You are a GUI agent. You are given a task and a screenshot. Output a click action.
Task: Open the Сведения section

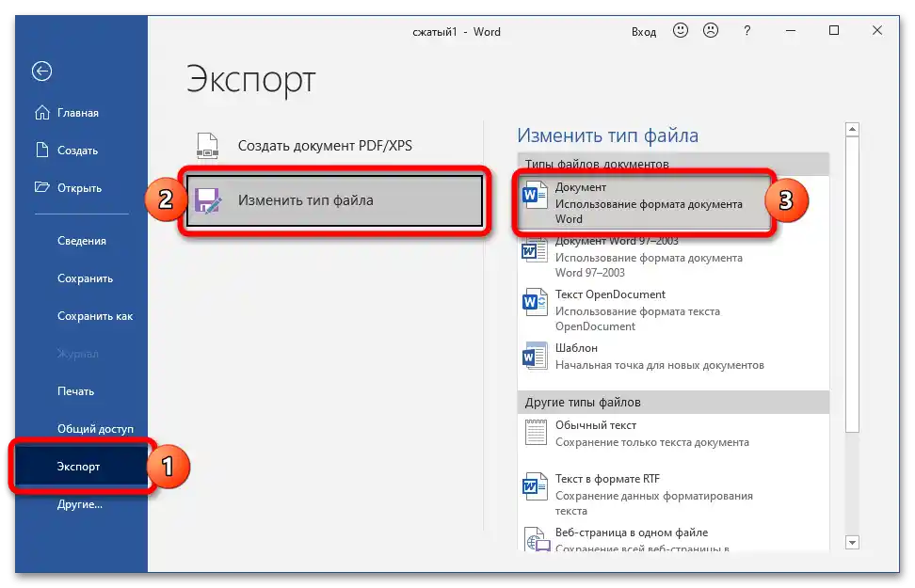click(81, 240)
